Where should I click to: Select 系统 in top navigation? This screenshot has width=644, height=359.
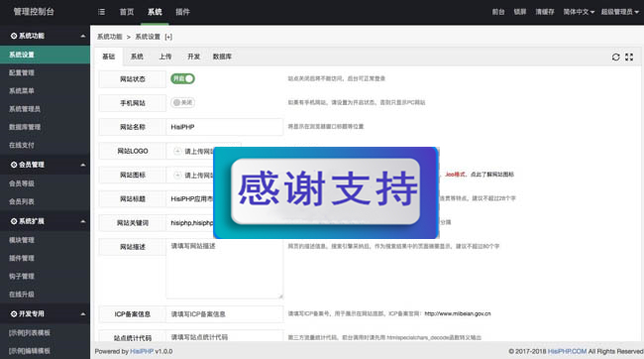[x=155, y=12]
